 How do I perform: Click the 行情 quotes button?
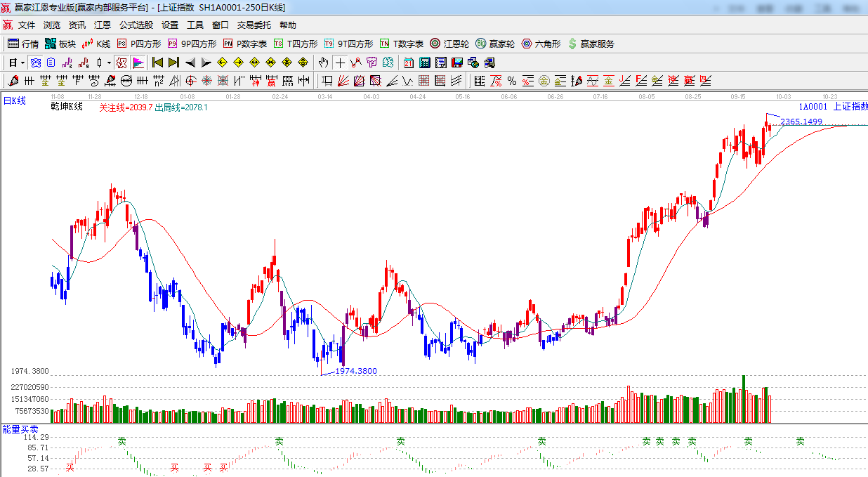(x=23, y=44)
